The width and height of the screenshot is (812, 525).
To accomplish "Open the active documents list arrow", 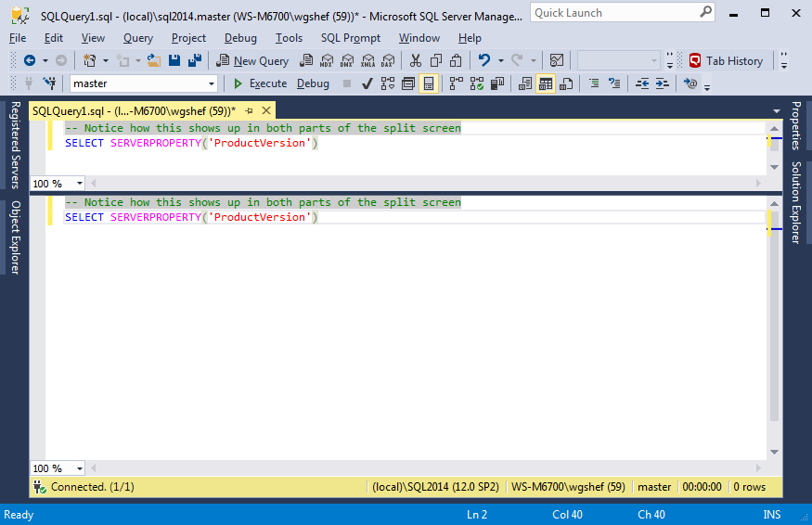I will pos(776,111).
